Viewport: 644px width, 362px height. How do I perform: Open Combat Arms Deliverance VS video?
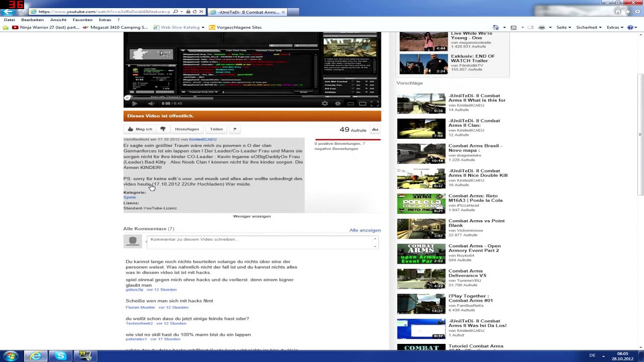[467, 273]
